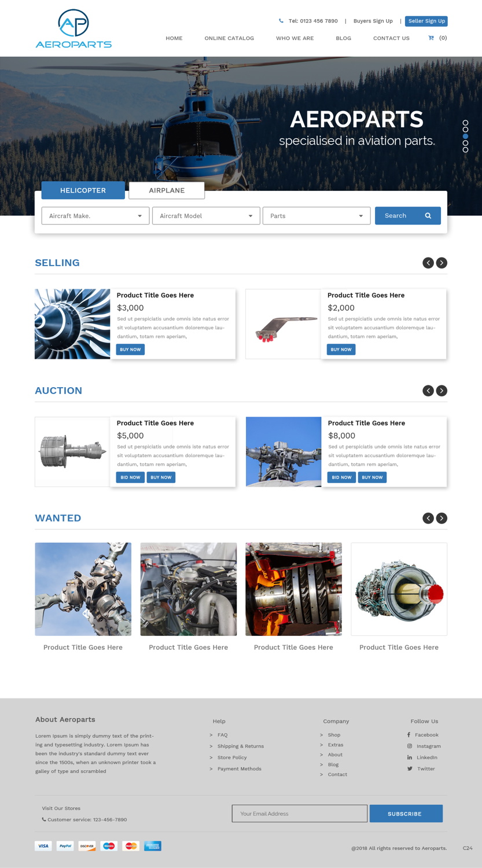Open the Contact link under Company
Screen dimensions: 482x868
coord(337,774)
